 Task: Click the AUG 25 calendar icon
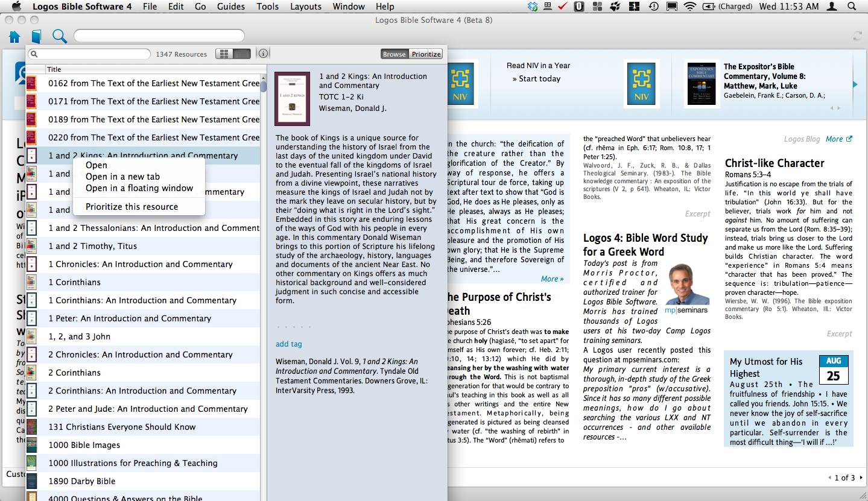[834, 370]
